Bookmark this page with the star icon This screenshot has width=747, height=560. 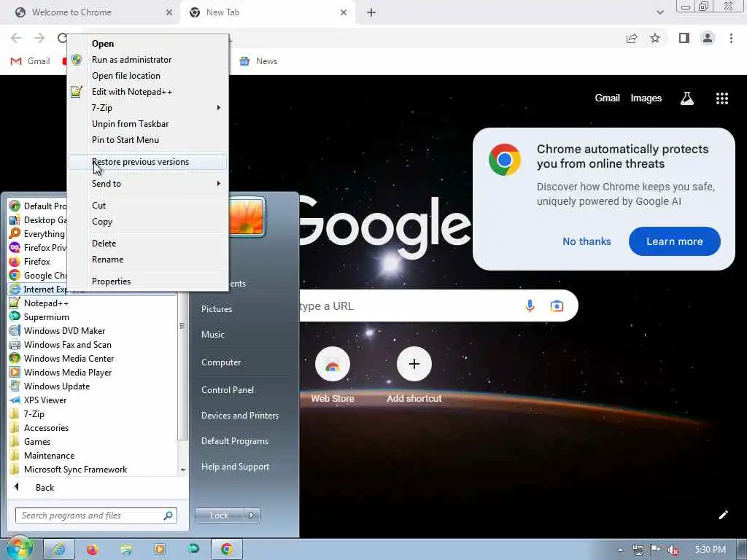(x=655, y=38)
